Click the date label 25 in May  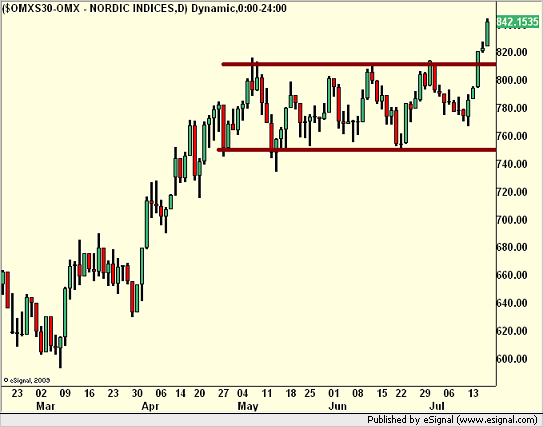[x=310, y=393]
